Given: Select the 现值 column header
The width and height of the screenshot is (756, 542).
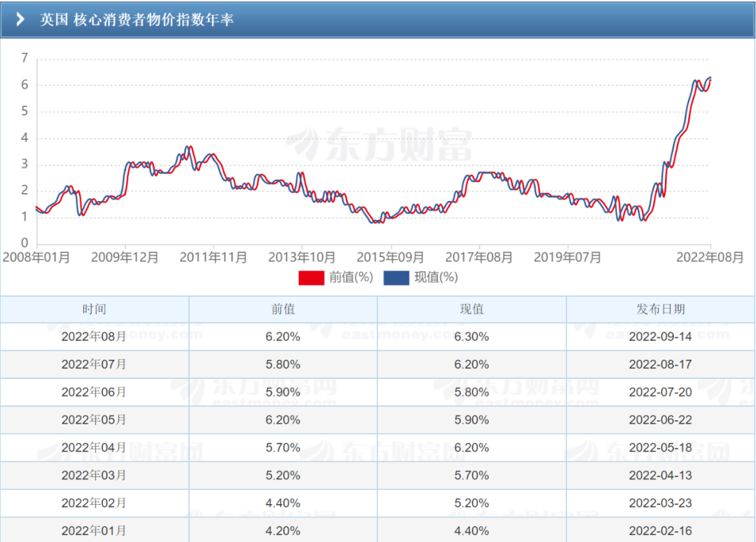Looking at the screenshot, I should pyautogui.click(x=472, y=309).
